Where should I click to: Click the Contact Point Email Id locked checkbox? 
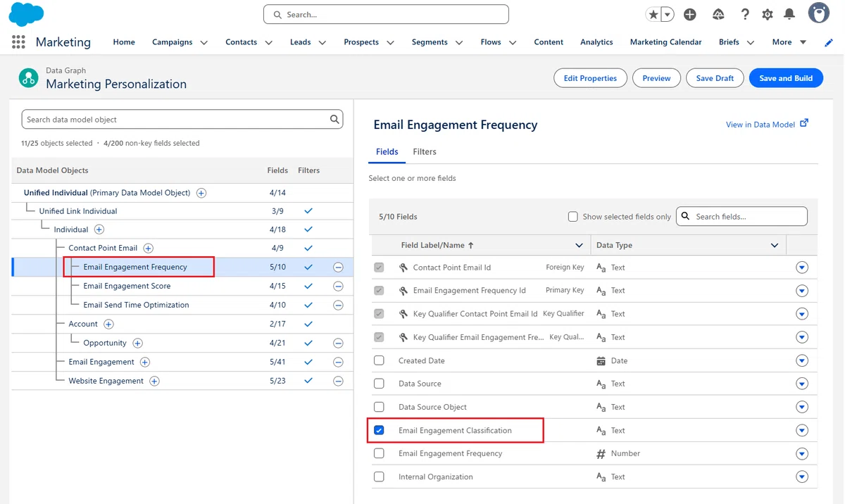click(x=379, y=267)
